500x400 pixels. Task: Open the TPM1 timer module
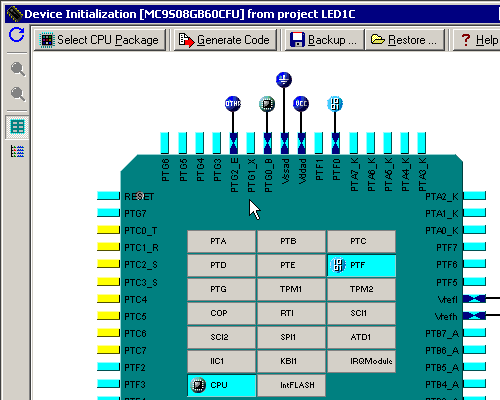[x=291, y=289]
